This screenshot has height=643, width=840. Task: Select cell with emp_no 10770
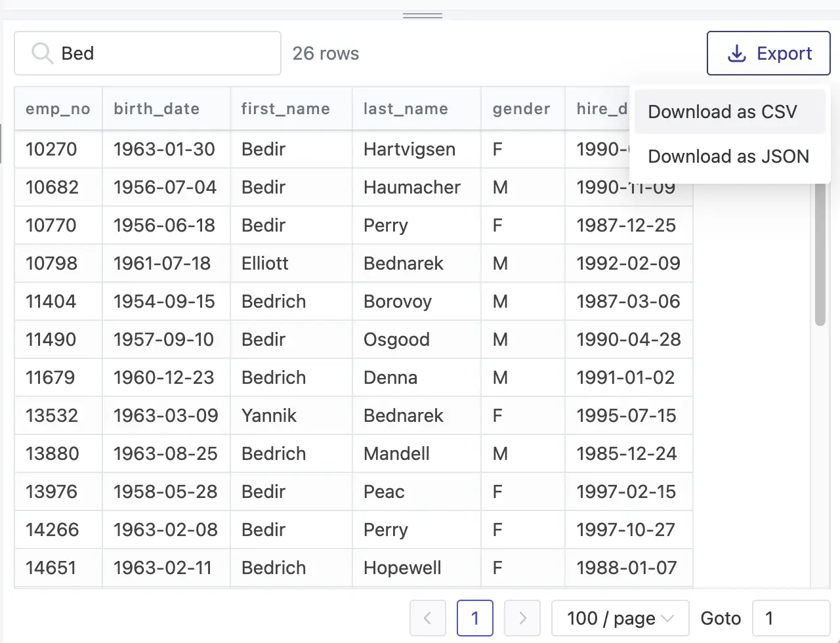coord(58,225)
